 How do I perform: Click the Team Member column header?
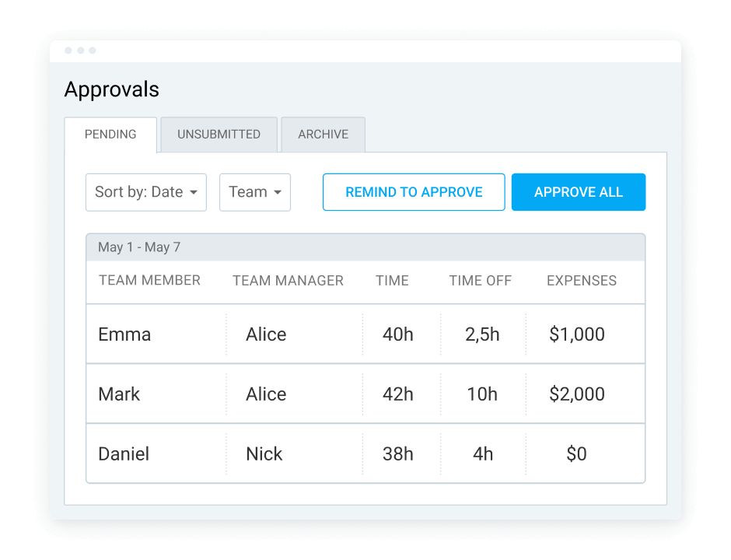point(149,281)
